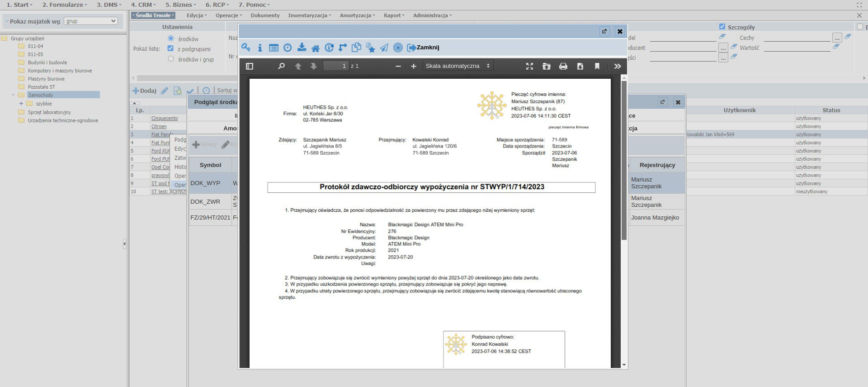This screenshot has height=387, width=868.
Task: Click the Cechy input field
Action: point(797,38)
